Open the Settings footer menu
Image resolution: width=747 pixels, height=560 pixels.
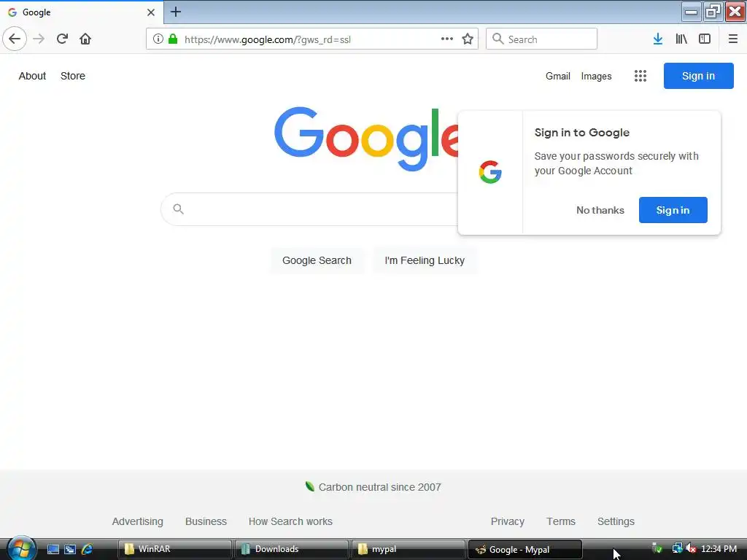(x=616, y=521)
